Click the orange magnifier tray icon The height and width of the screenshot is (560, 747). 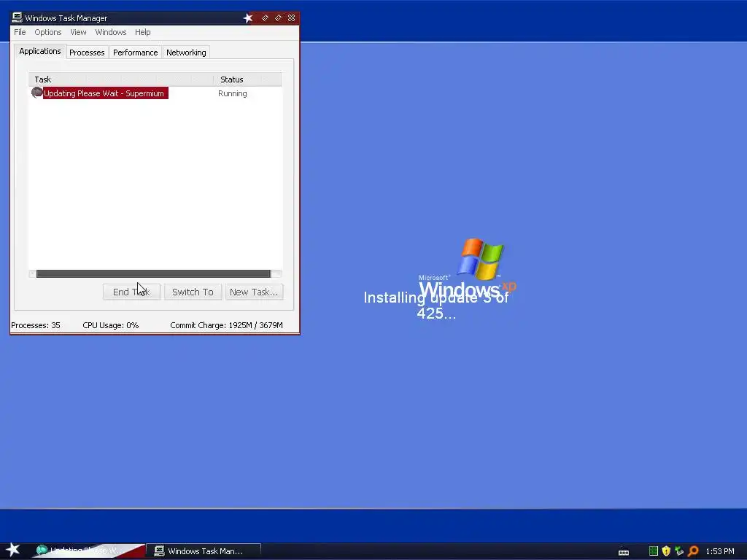693,551
